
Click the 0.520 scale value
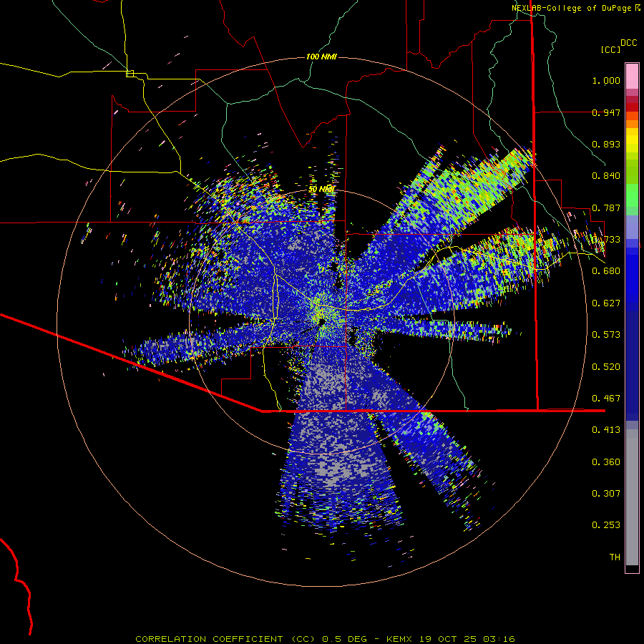pyautogui.click(x=606, y=367)
